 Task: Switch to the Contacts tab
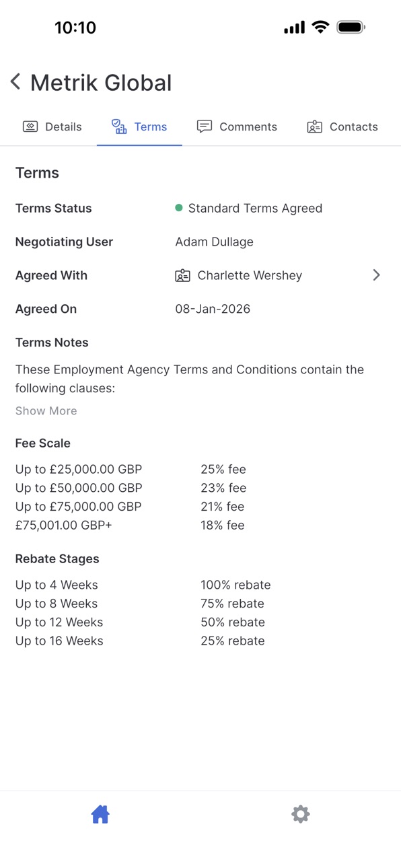click(342, 126)
